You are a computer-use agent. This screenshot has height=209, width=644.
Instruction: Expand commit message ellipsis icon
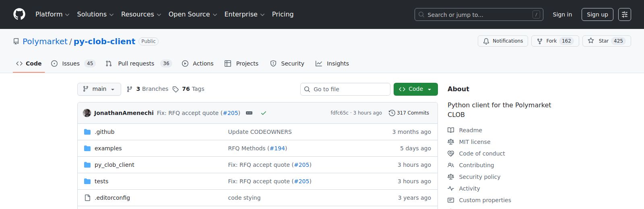pyautogui.click(x=249, y=113)
